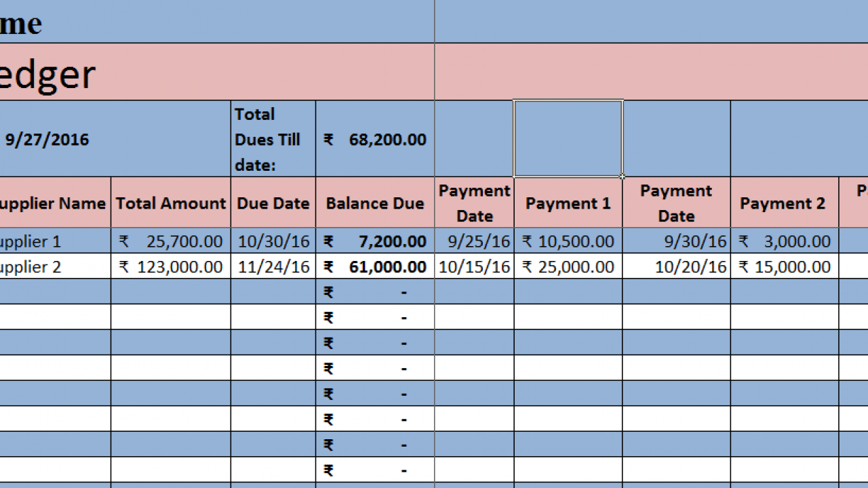The height and width of the screenshot is (488, 868).
Task: Select the Supplier 1 name cell
Action: tap(55, 241)
